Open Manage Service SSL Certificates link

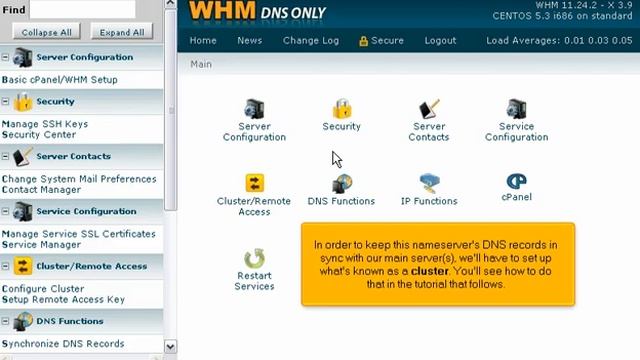tap(79, 234)
